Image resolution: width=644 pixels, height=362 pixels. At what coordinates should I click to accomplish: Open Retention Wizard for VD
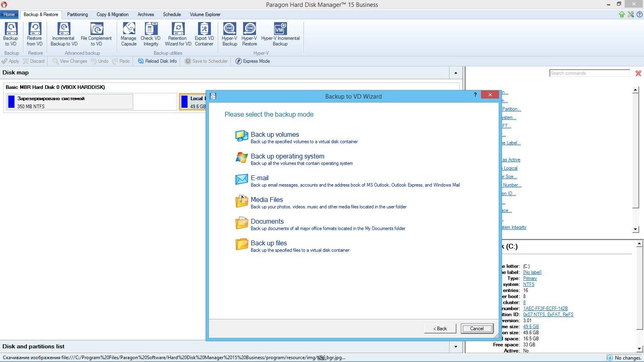pyautogui.click(x=178, y=35)
